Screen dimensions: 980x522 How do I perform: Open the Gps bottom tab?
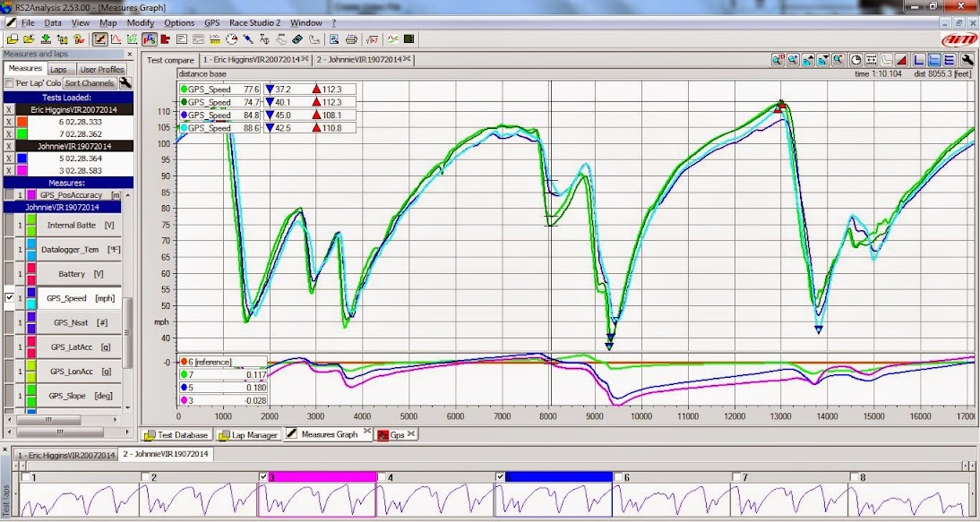[x=396, y=434]
